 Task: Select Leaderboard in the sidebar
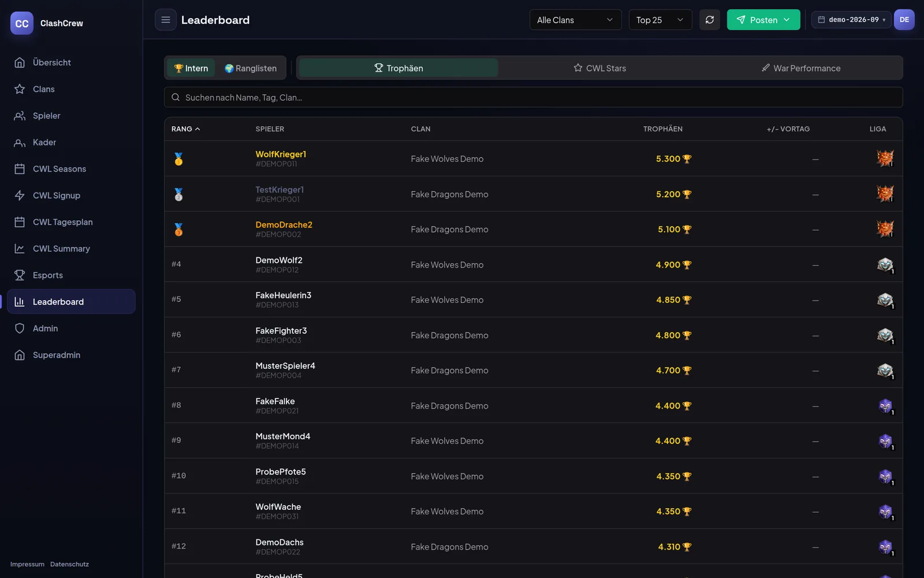coord(71,302)
